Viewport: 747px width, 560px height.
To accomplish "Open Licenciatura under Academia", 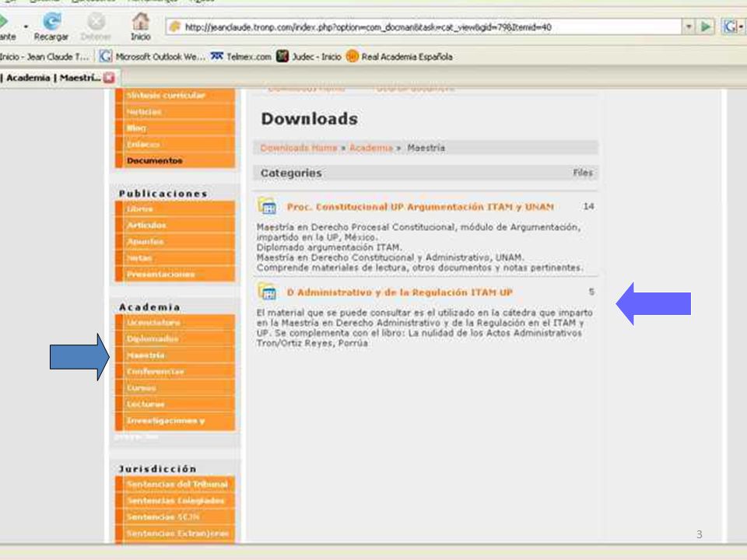I will (175, 322).
